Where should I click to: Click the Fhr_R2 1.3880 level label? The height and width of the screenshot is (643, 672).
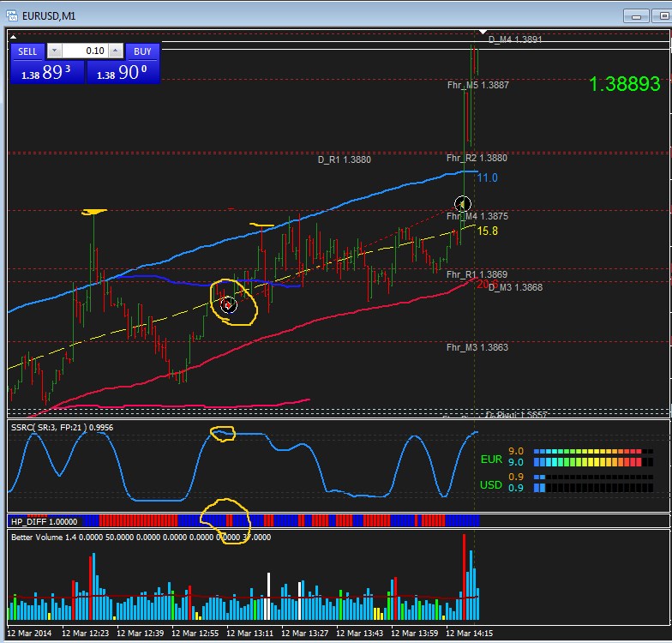[477, 158]
